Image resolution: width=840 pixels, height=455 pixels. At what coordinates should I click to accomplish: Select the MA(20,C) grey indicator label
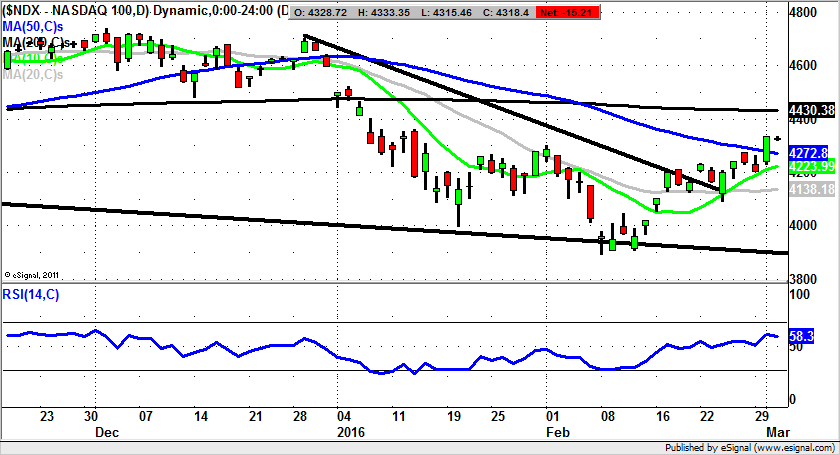tap(32, 74)
